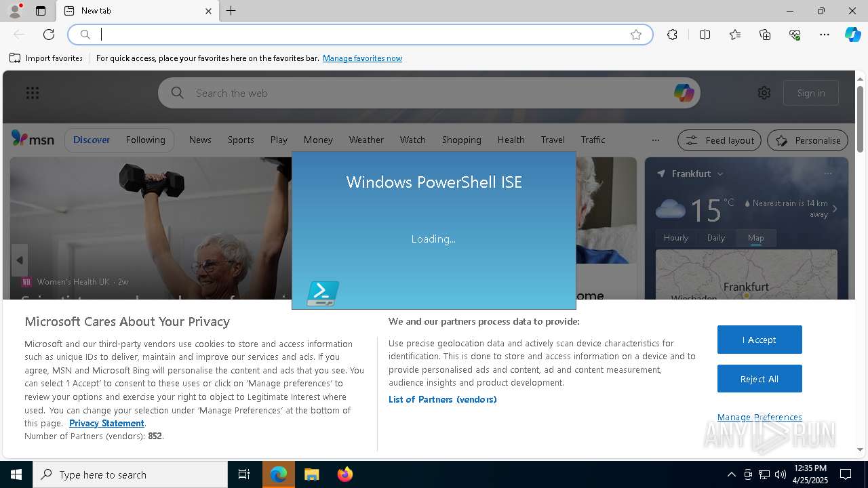
Task: Accept cookies with I Accept
Action: [x=759, y=340]
